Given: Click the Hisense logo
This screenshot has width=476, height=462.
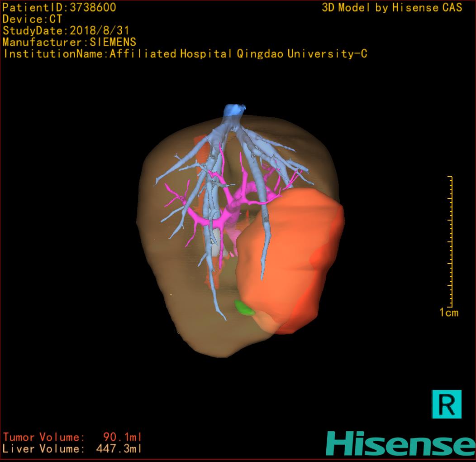Looking at the screenshot, I should (400, 443).
